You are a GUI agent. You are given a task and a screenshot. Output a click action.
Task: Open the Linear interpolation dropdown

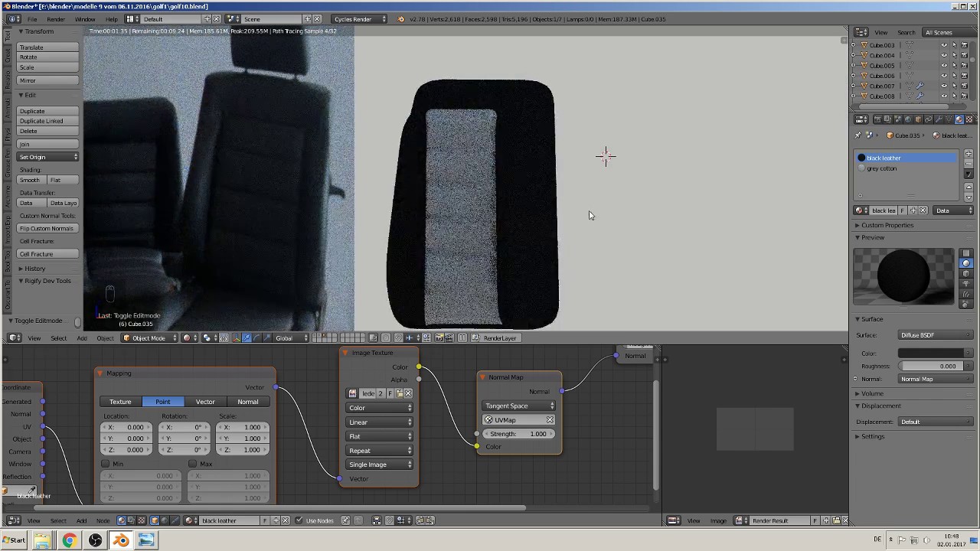(x=381, y=422)
